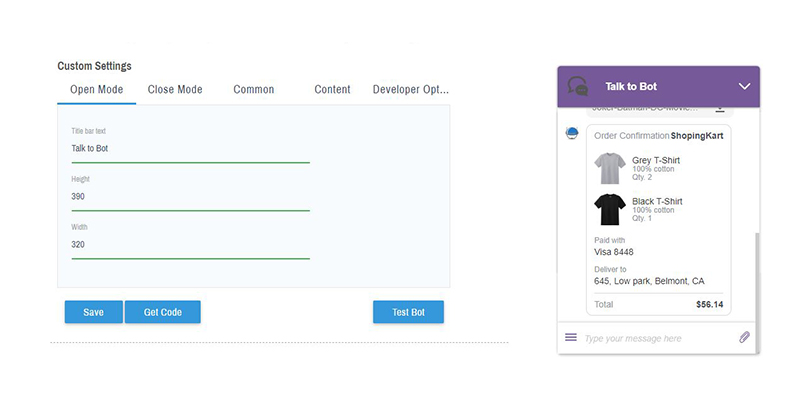This screenshot has width=800, height=400.
Task: Click the paperclip attachment icon
Action: (745, 337)
